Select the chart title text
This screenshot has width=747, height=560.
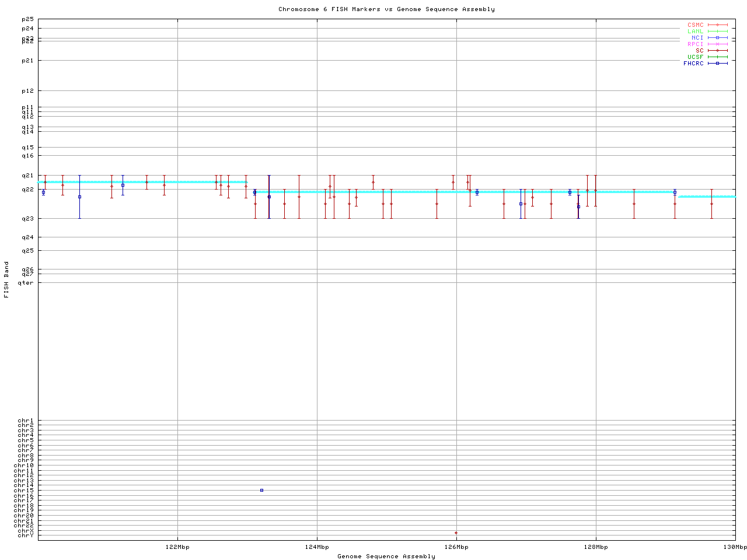(x=386, y=9)
